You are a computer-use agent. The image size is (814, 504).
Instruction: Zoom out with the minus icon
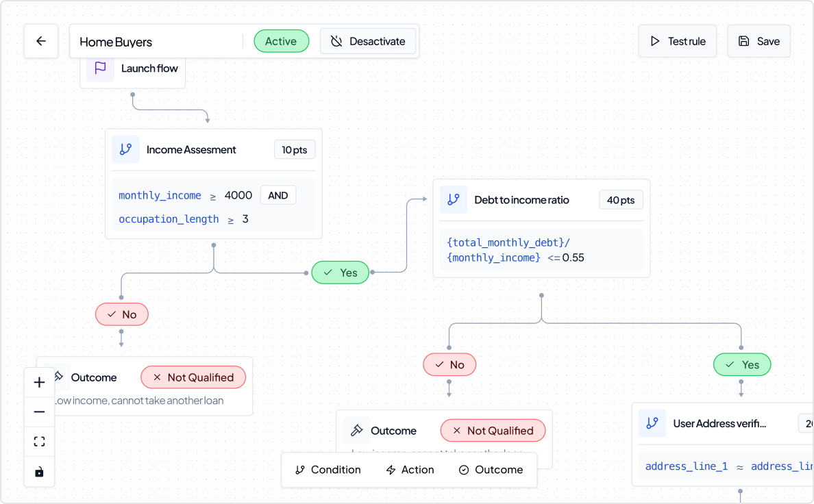pyautogui.click(x=39, y=412)
